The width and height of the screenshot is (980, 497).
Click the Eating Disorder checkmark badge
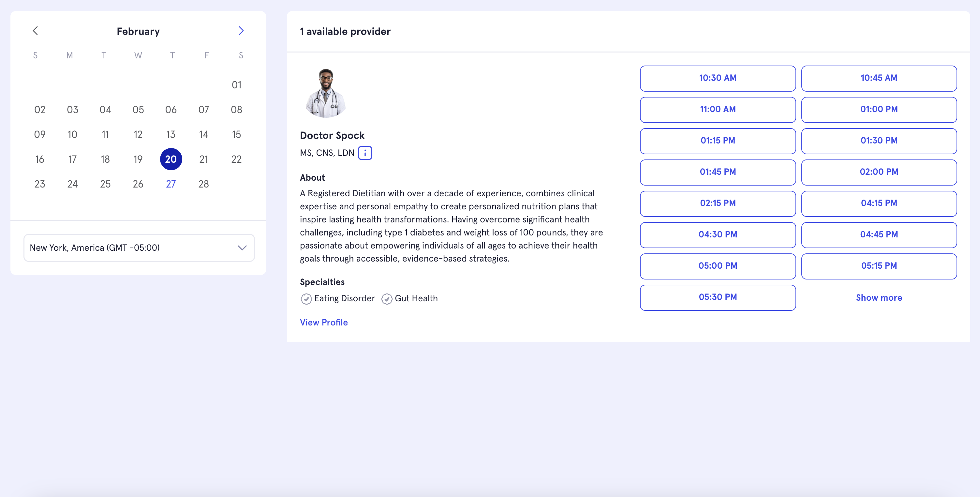[306, 299]
